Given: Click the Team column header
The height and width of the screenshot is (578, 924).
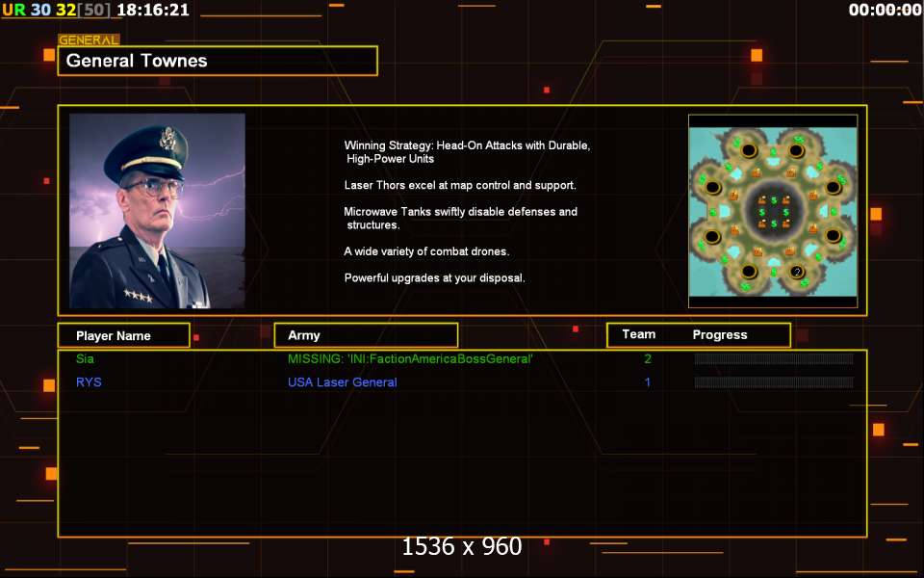Looking at the screenshot, I should [x=639, y=334].
